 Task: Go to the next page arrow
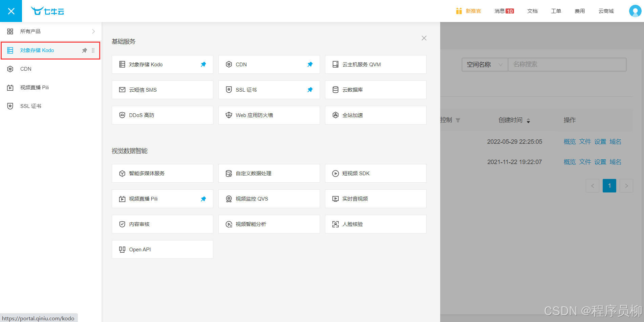point(626,186)
